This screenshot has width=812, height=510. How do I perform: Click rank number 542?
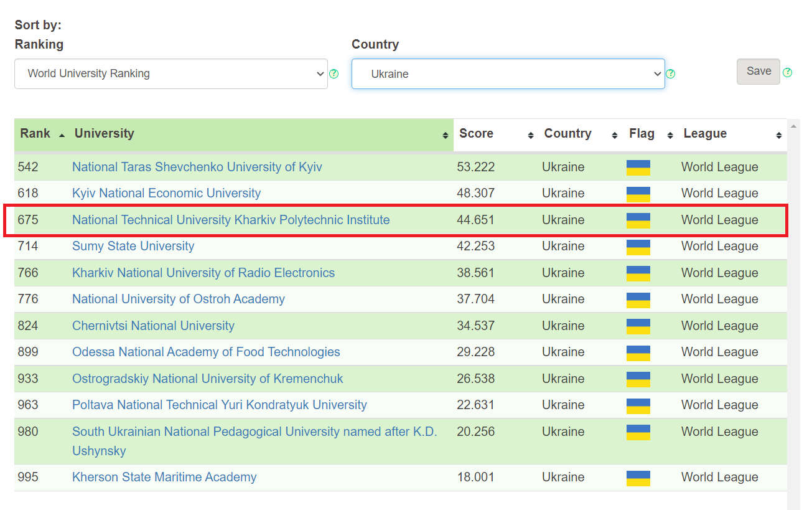coord(28,167)
